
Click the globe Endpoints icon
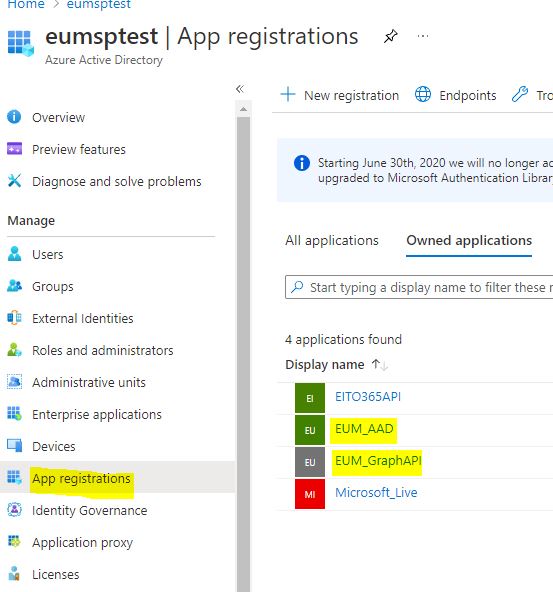point(423,94)
